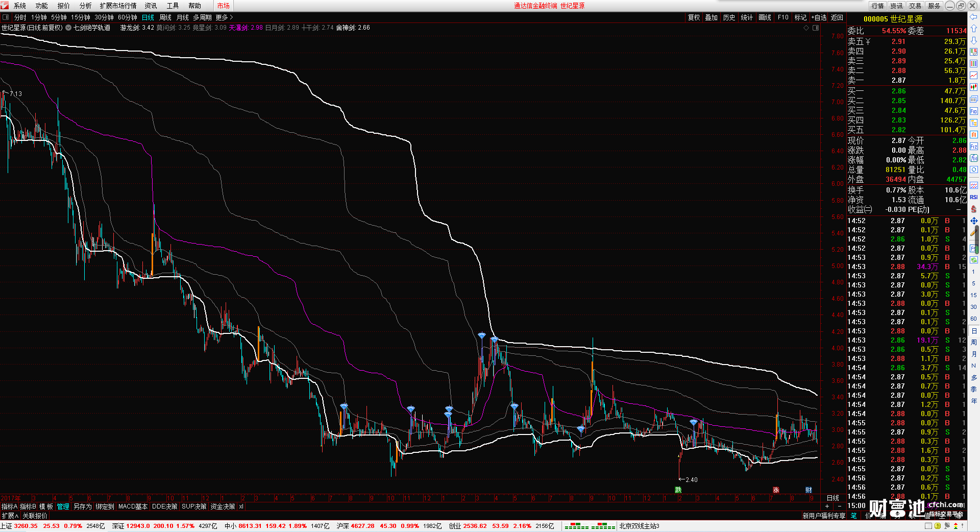Click the Fiz sidebar icon

point(974,147)
